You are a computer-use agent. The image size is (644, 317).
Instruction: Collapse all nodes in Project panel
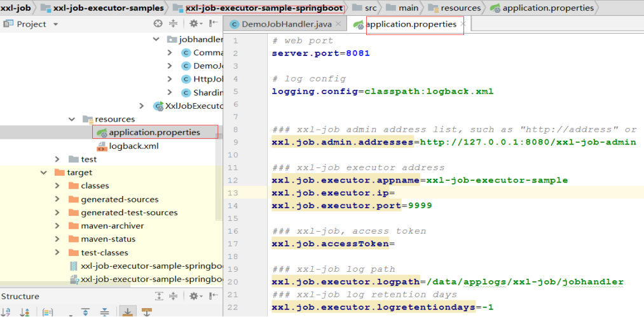point(174,24)
